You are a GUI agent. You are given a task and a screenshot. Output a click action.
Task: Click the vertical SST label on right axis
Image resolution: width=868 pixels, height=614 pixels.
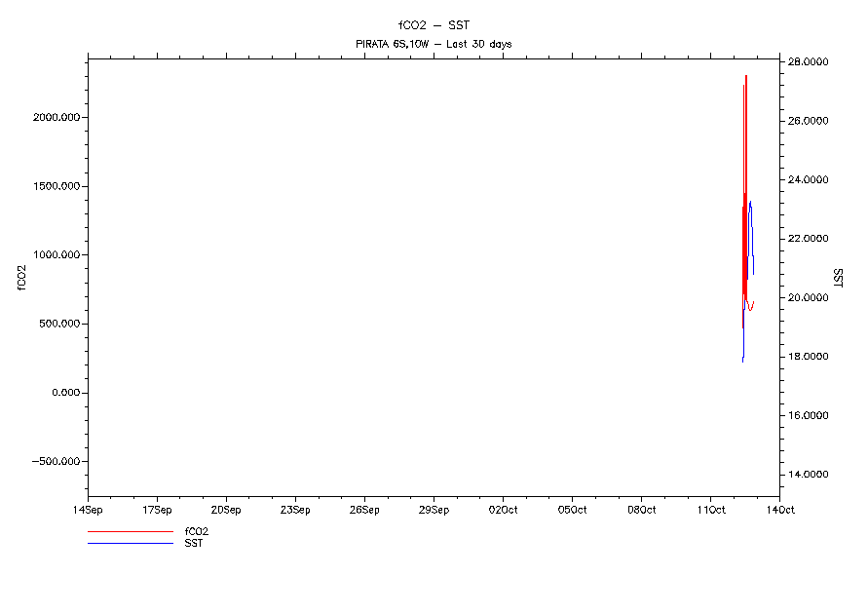pos(837,278)
